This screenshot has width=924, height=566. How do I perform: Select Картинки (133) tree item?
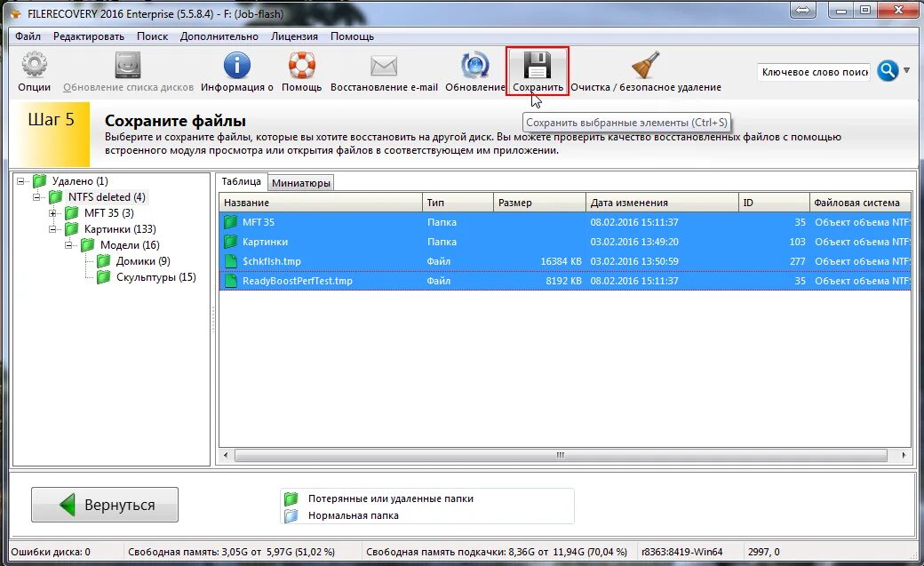pyautogui.click(x=120, y=228)
